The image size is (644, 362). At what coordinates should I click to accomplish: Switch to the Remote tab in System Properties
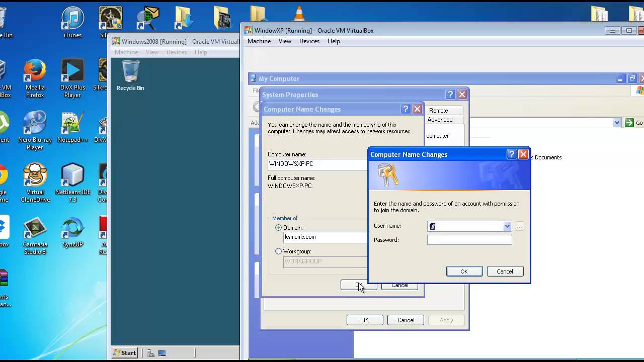click(x=439, y=111)
